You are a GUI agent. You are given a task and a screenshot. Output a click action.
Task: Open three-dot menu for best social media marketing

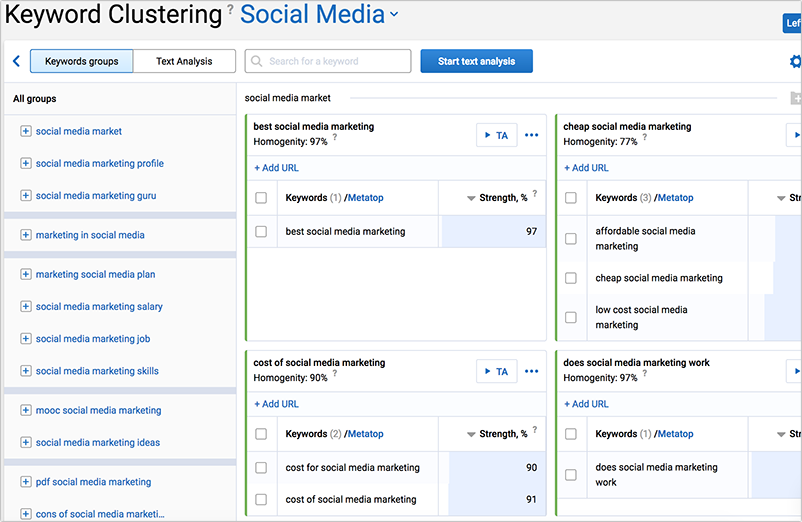tap(532, 135)
